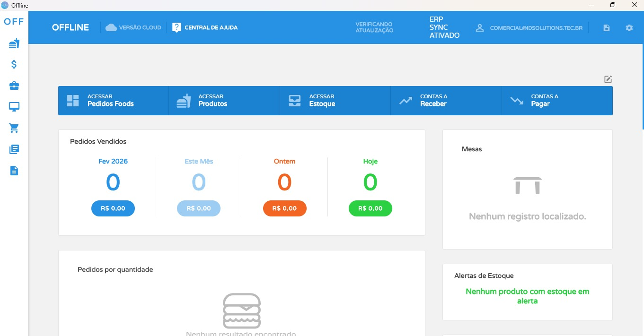Open settings via the gear icon
This screenshot has width=644, height=336.
click(629, 27)
